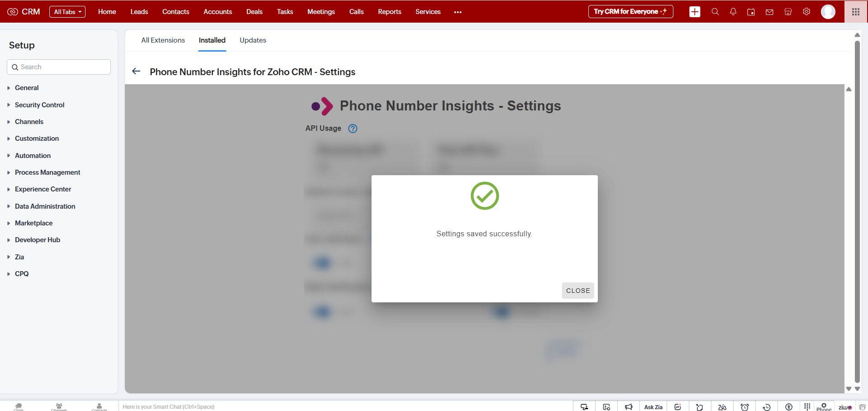Image resolution: width=868 pixels, height=411 pixels.
Task: Expand Process Management section
Action: point(48,172)
